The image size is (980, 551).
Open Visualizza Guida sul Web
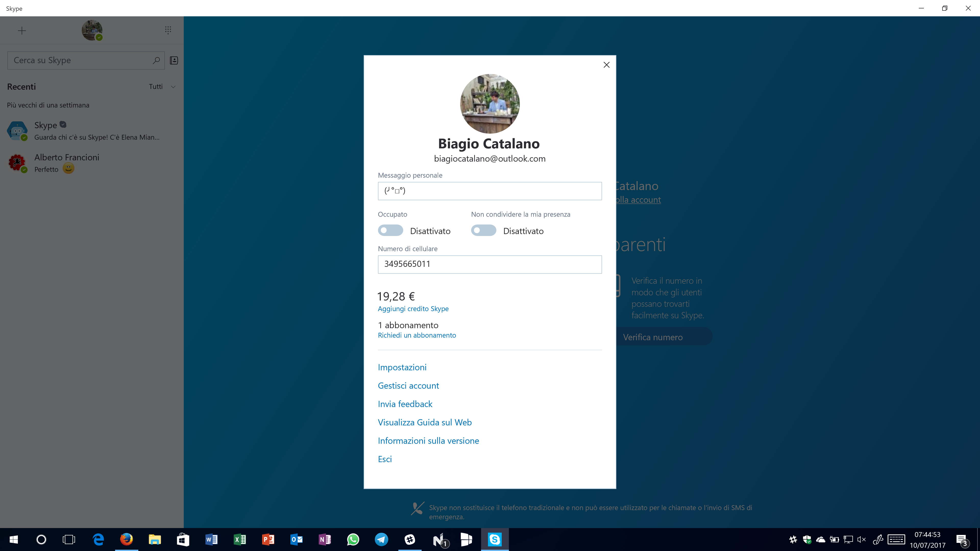[x=425, y=422]
